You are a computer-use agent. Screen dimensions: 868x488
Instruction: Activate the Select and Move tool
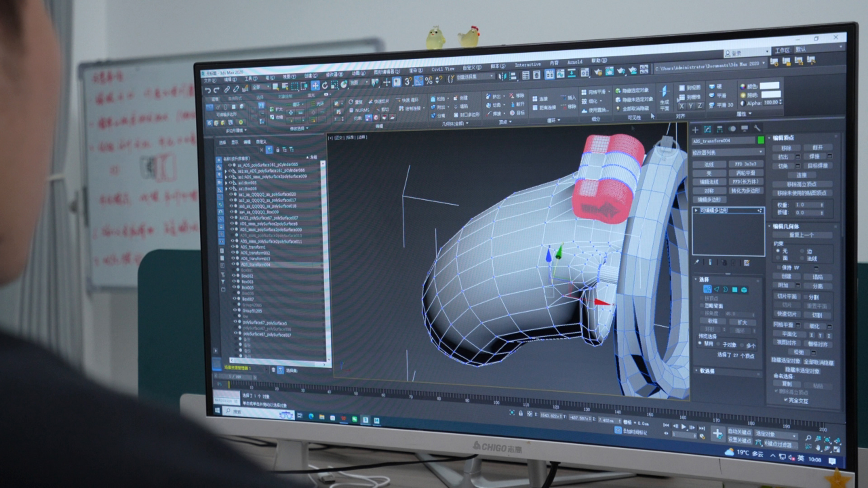(315, 85)
